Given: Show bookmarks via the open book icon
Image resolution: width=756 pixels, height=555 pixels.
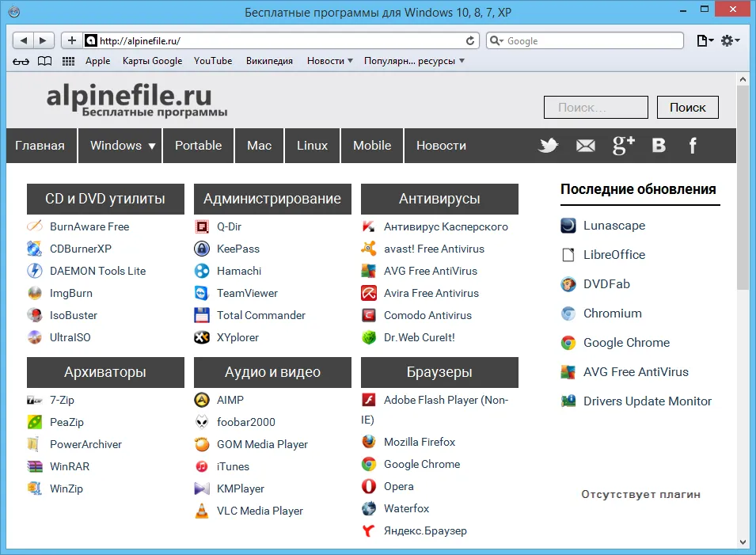Looking at the screenshot, I should point(45,61).
